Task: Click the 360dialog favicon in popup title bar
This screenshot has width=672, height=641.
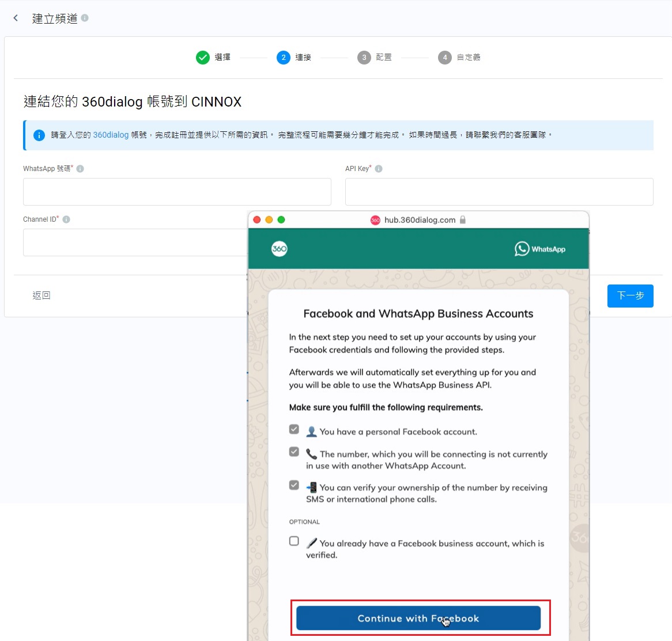Action: click(x=375, y=220)
